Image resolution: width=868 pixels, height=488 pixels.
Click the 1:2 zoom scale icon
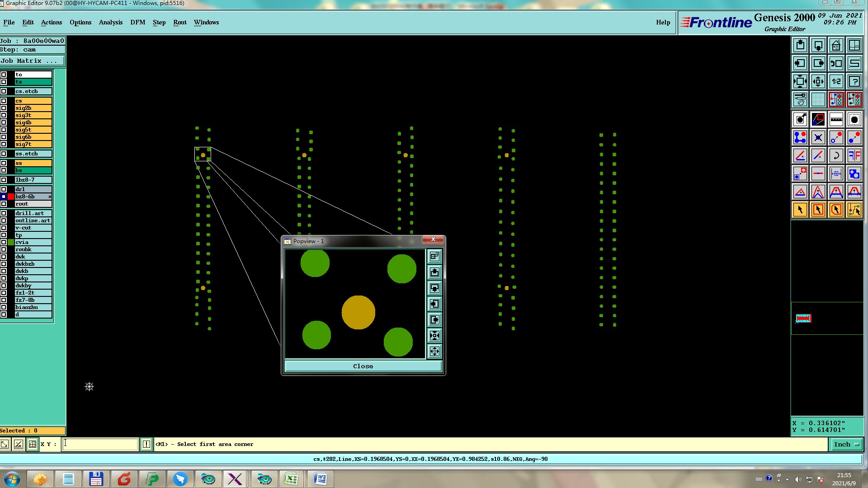836,82
